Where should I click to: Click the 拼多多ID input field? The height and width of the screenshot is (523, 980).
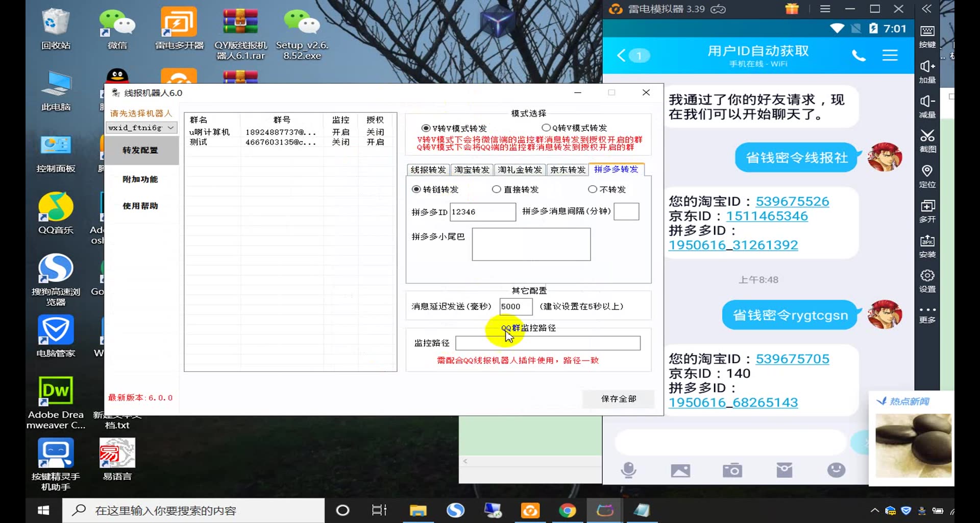482,211
